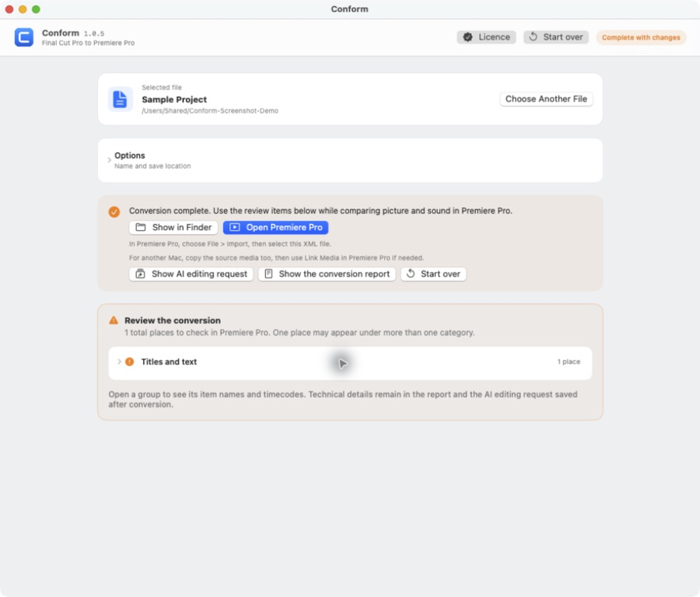This screenshot has width=700, height=597.
Task: Click Show the conversion report
Action: (327, 274)
